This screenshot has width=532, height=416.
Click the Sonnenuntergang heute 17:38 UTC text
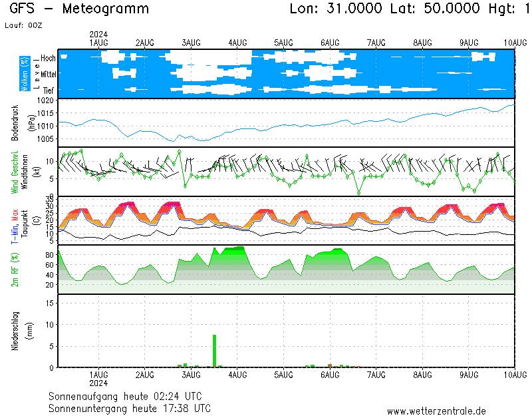[131, 407]
